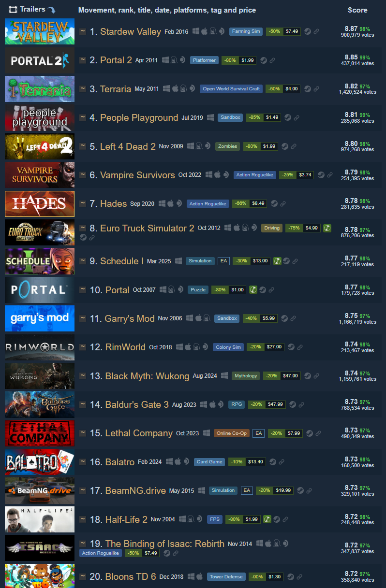Click the EA badge on BeamNG.drive
Image resolution: width=386 pixels, height=588 pixels.
[247, 490]
